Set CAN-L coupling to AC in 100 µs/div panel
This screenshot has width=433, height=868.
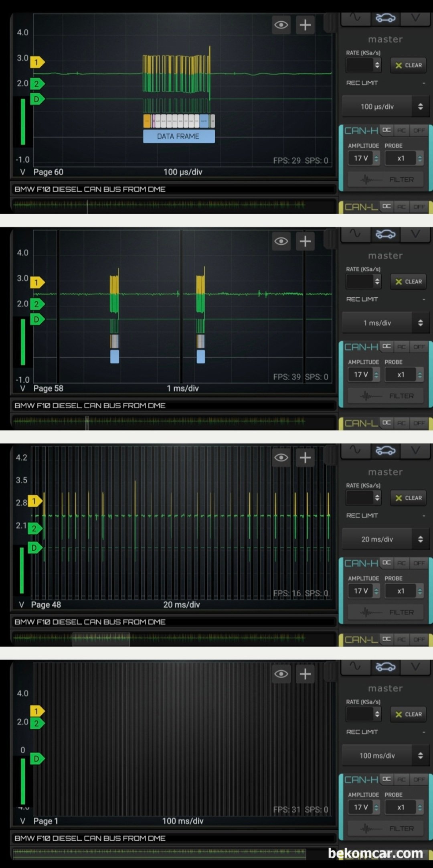click(x=401, y=207)
